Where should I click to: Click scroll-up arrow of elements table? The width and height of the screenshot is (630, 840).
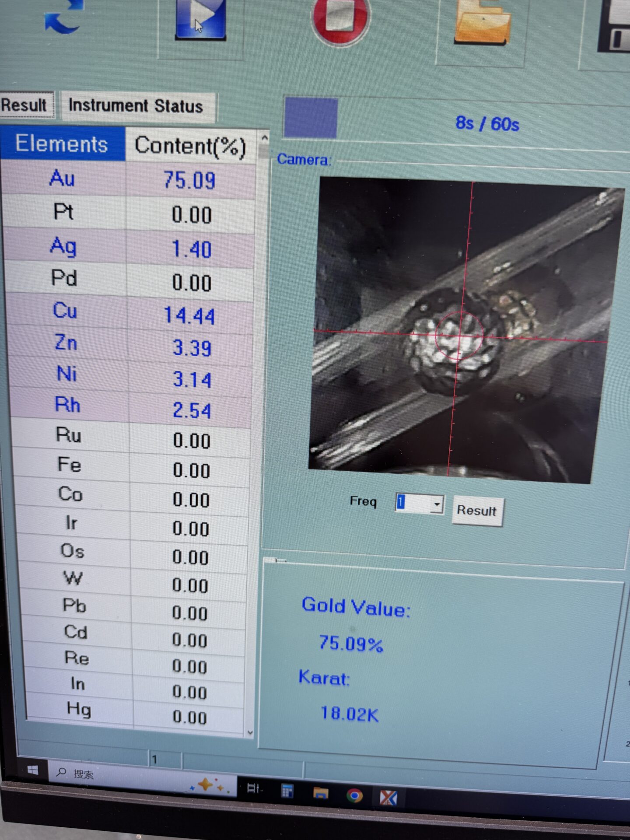point(264,138)
